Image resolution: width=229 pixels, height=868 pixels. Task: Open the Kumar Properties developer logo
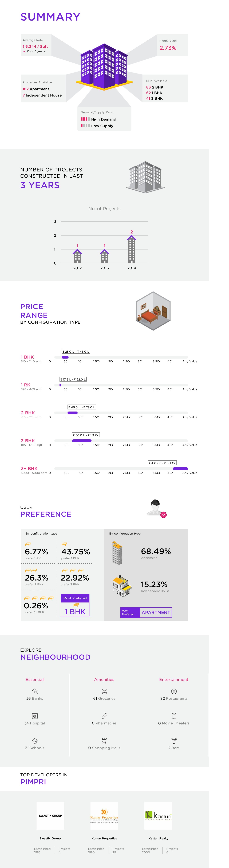(x=104, y=815)
